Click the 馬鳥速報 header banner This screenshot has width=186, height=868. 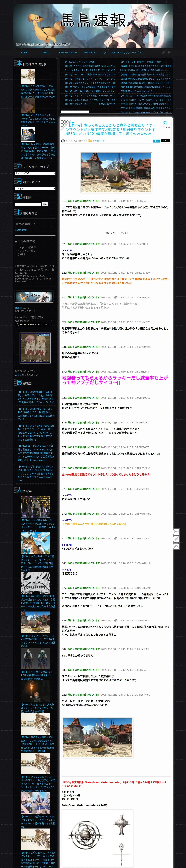[93, 26]
